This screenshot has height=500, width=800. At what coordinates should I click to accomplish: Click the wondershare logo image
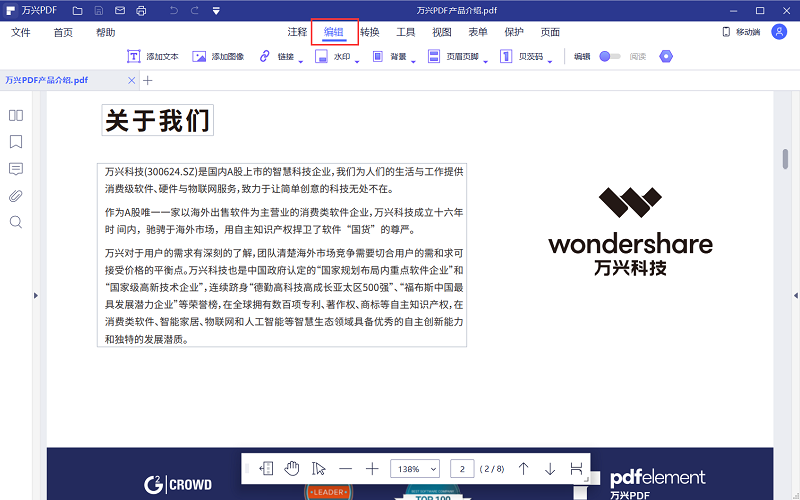click(631, 232)
